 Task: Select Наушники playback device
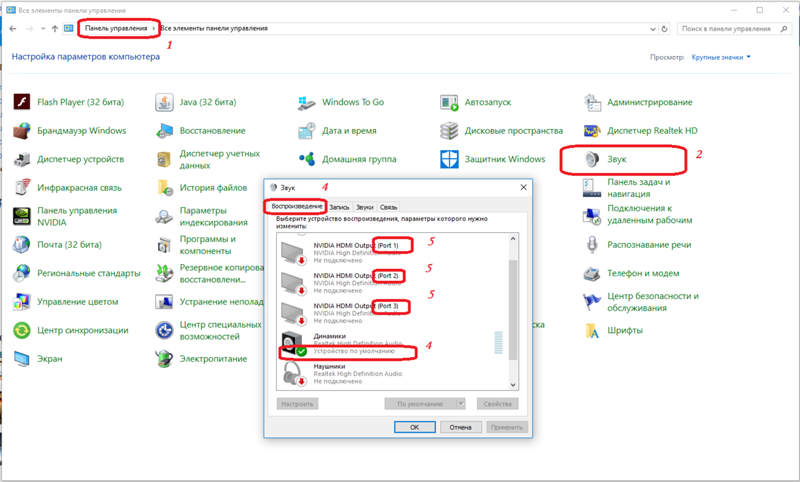[x=393, y=373]
